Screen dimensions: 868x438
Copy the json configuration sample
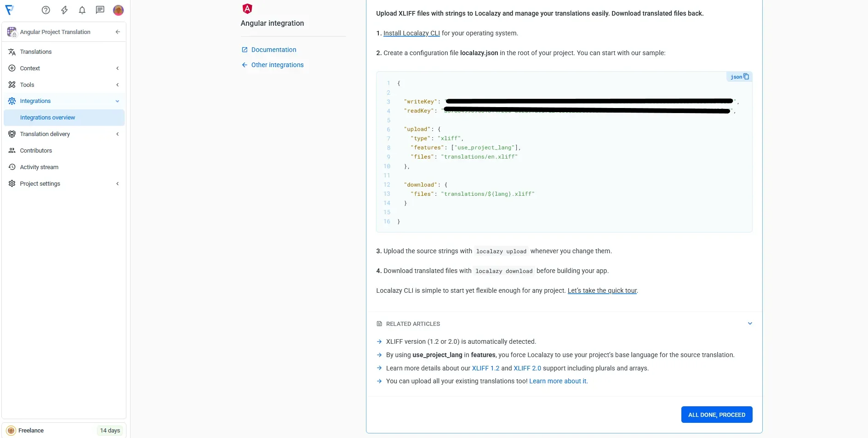point(746,77)
